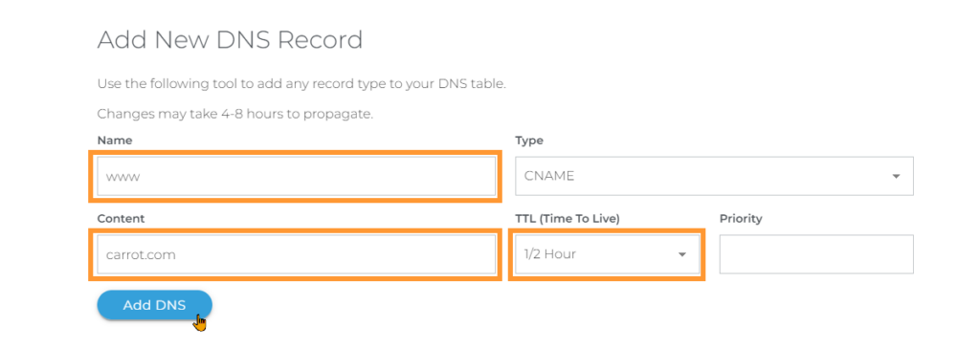980x348 pixels.
Task: Click the 'Changes may take 4-8 hours' note
Action: [x=235, y=115]
